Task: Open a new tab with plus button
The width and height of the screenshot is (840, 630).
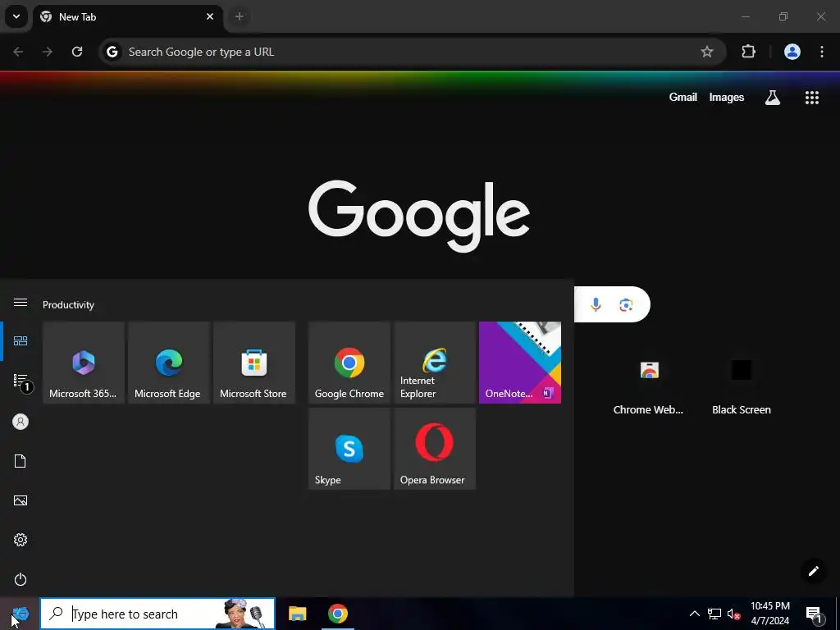Action: click(x=240, y=16)
